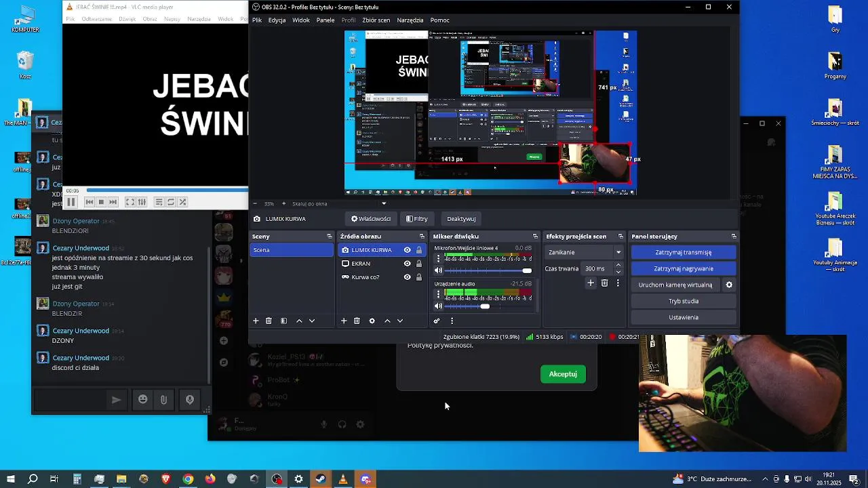Viewport: 868px width, 488px height.
Task: Open Narzędzia menu in OBS
Action: [x=410, y=20]
